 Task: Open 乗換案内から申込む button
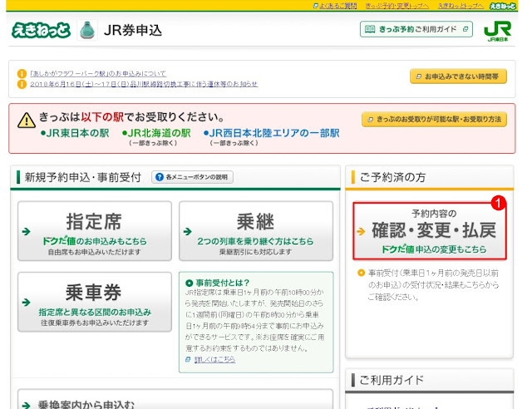(x=175, y=401)
